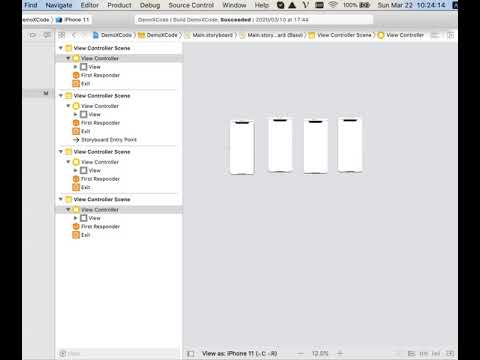Screen dimensions: 480x360
Task: Click the View Controller breadcrumb in jump bar
Action: pos(401,35)
